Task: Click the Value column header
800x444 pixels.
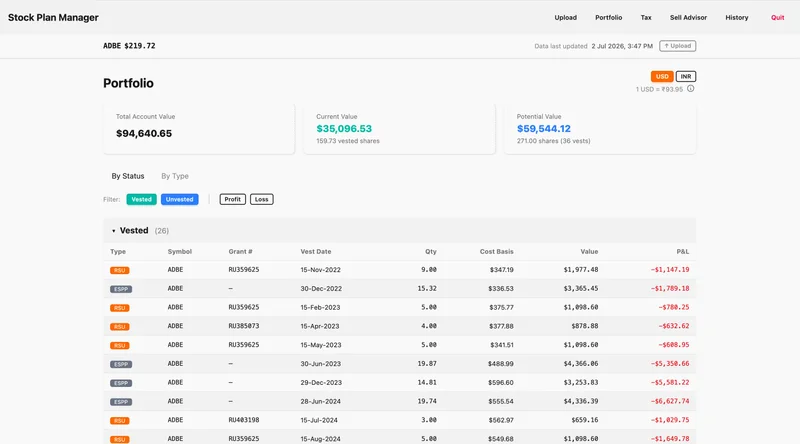Action: click(x=589, y=252)
